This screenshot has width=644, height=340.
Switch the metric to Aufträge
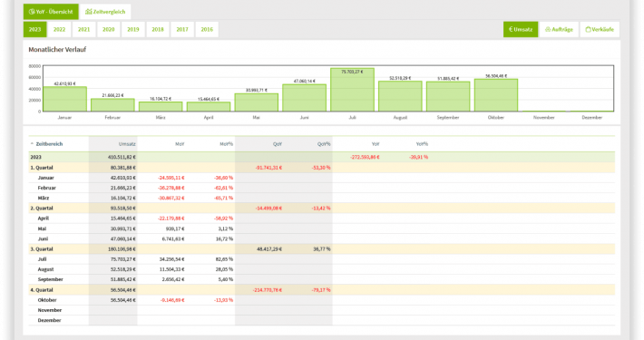click(559, 30)
